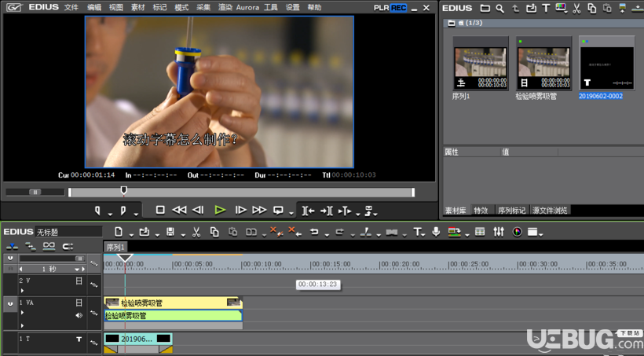
Task: Click the search magnifier in asset bin
Action: point(499,8)
